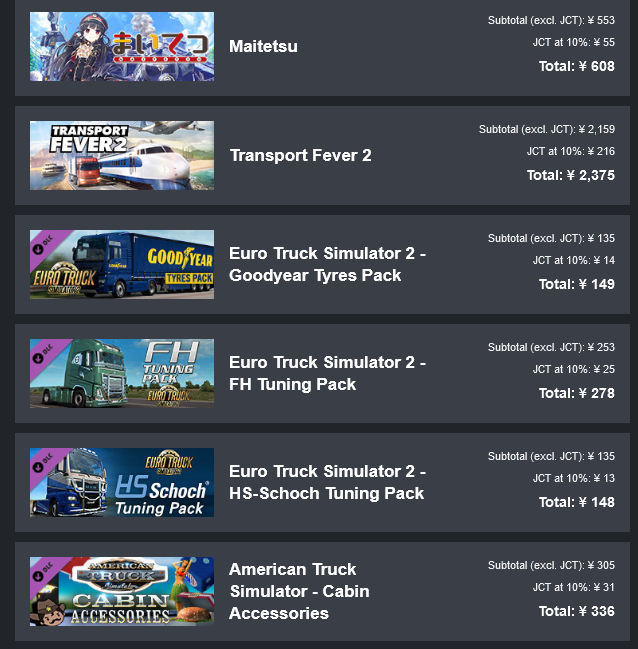Click the Total ¥ 2,375 amount
This screenshot has height=649, width=638.
(x=571, y=175)
